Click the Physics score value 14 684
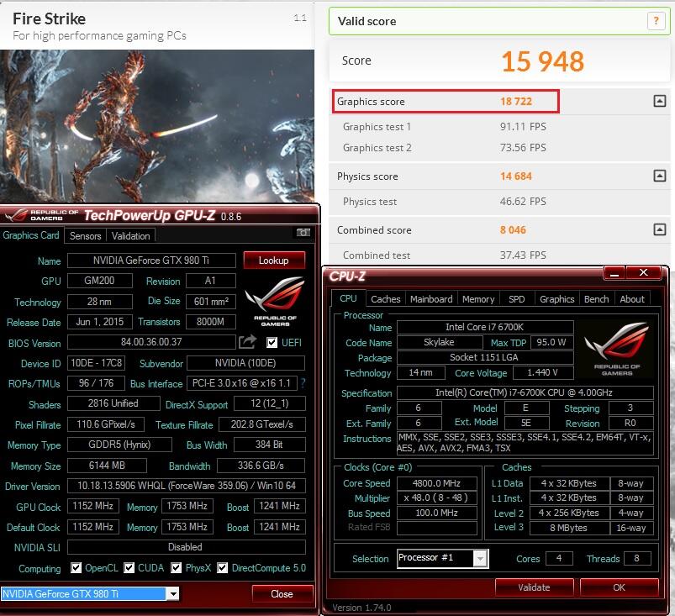 click(516, 176)
